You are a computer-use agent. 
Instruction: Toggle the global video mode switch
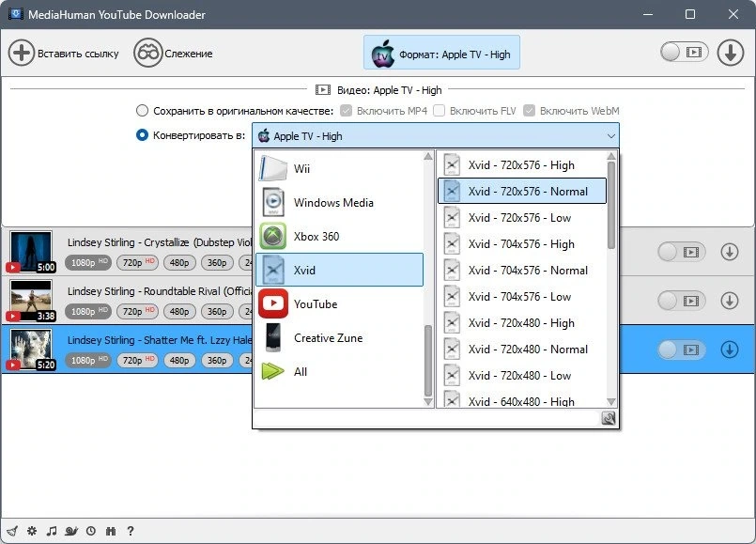coord(685,52)
